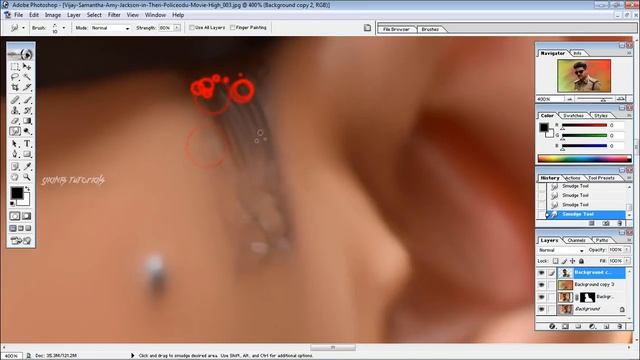
Task: Select the History Brush tool
Action: point(27,110)
